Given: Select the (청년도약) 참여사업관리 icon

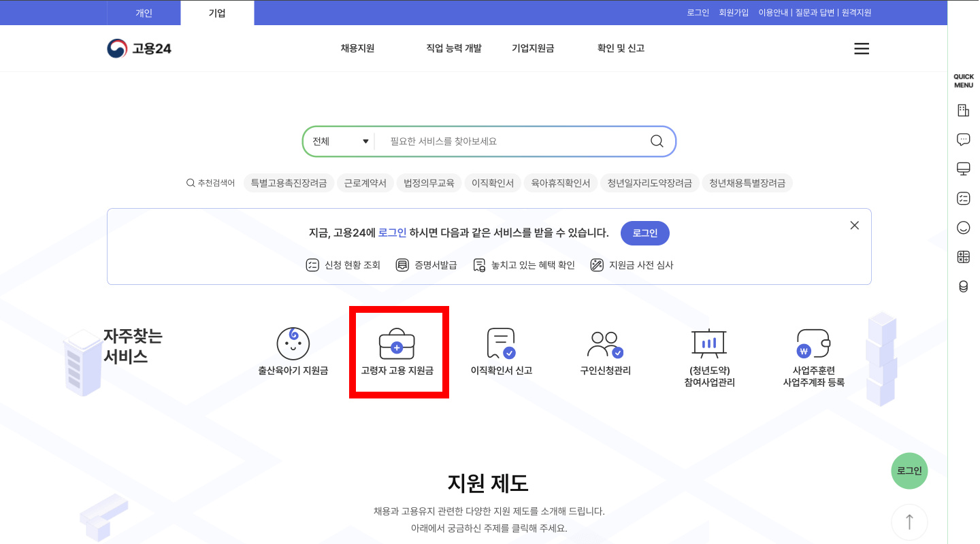Looking at the screenshot, I should tap(709, 352).
